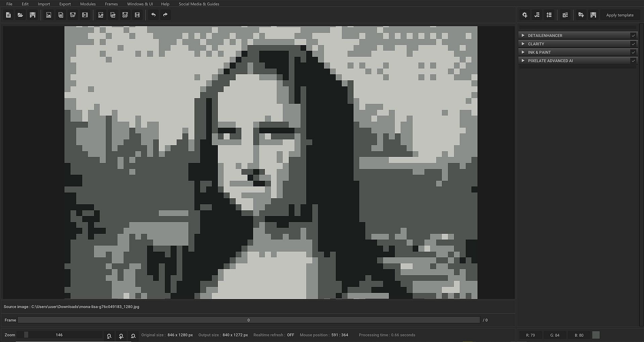Expand the CLARITY module settings

click(523, 44)
